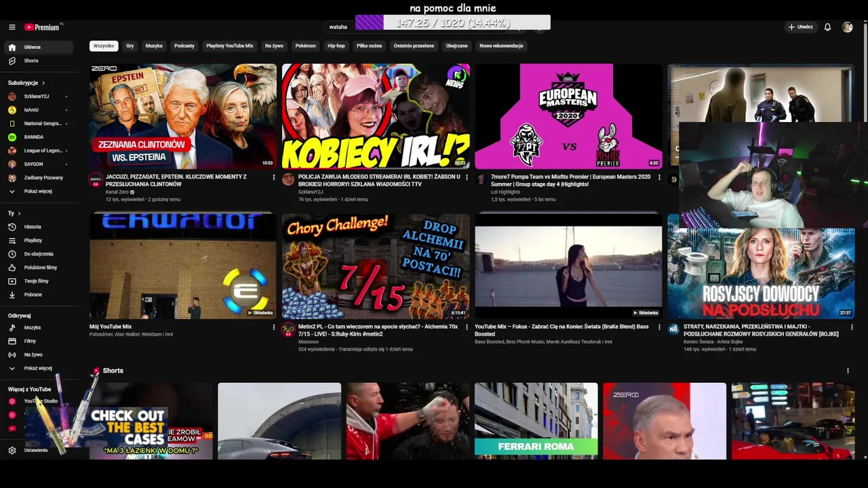Select the Na żywo filter chip
This screenshot has height=488, width=868.
click(x=274, y=46)
